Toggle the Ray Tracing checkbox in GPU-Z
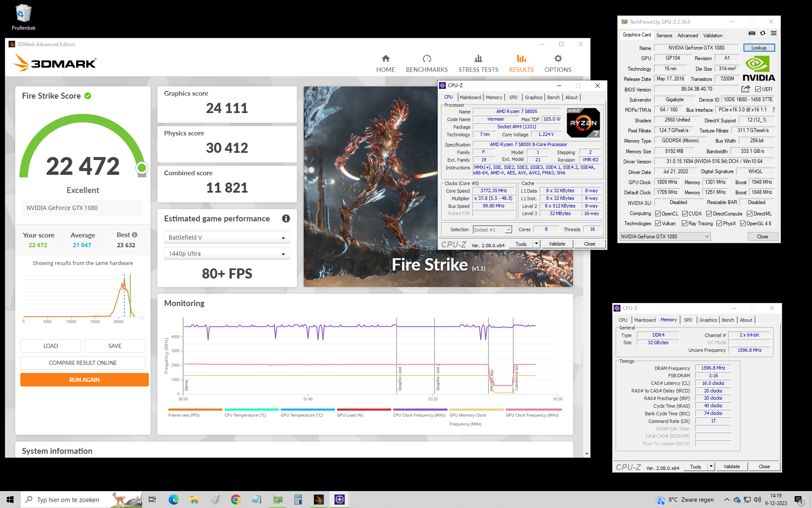Viewport: 812px width, 508px height. tap(684, 224)
